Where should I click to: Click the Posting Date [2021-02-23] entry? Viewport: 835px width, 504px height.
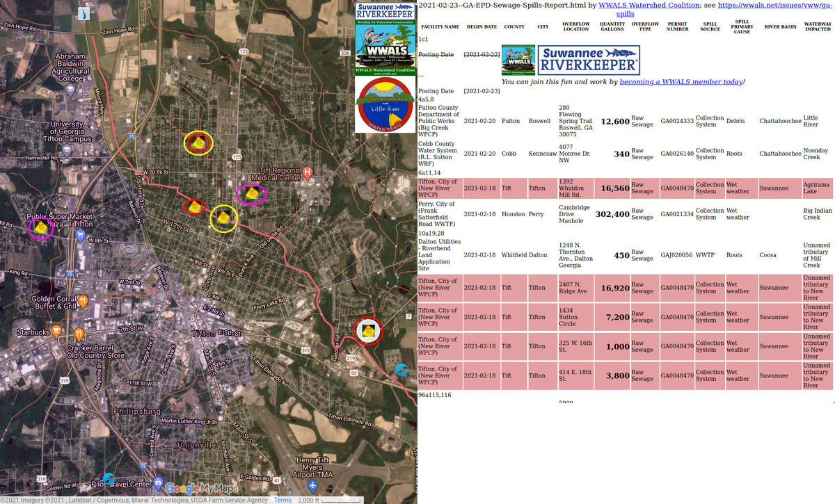[x=459, y=91]
